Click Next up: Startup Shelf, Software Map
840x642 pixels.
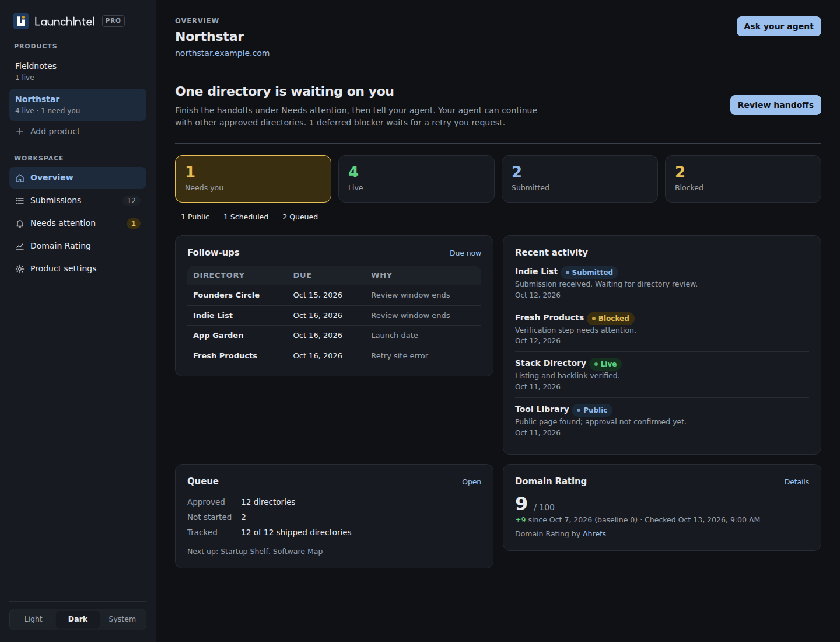(x=255, y=552)
